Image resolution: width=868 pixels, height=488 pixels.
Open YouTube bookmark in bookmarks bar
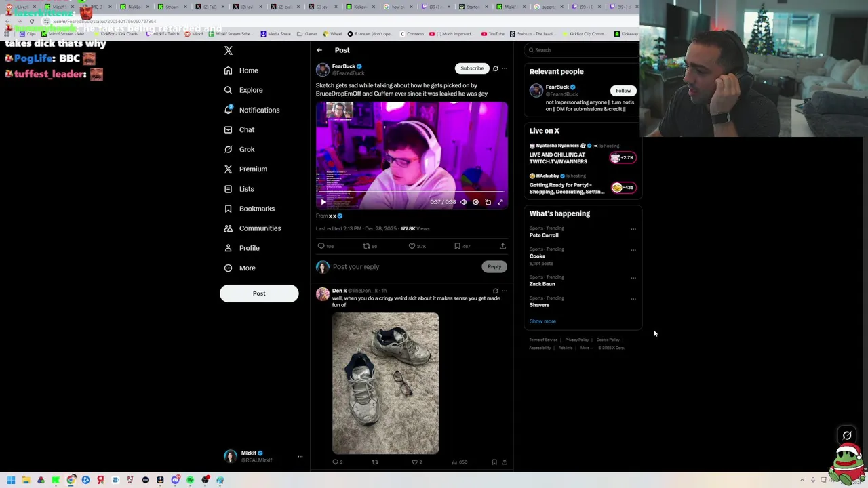(x=493, y=34)
